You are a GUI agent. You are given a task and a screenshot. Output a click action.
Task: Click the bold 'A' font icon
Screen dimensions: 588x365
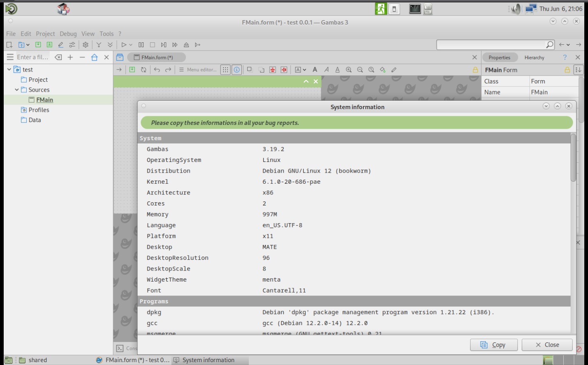[315, 70]
